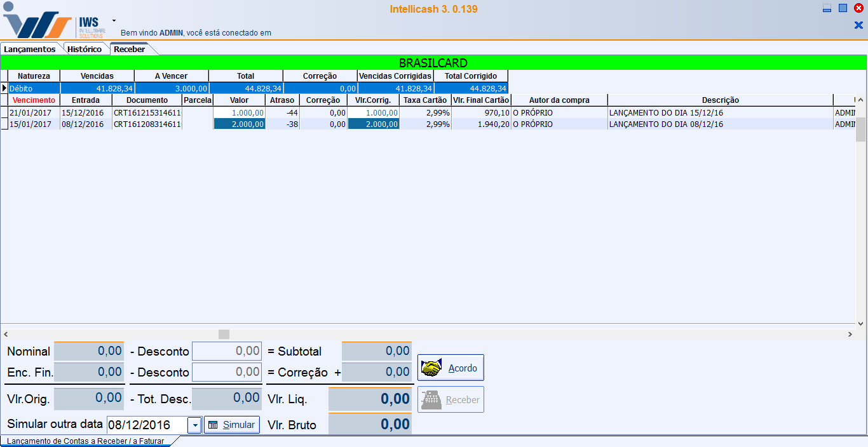
Task: Sort by the Vencimento column header
Action: point(34,100)
